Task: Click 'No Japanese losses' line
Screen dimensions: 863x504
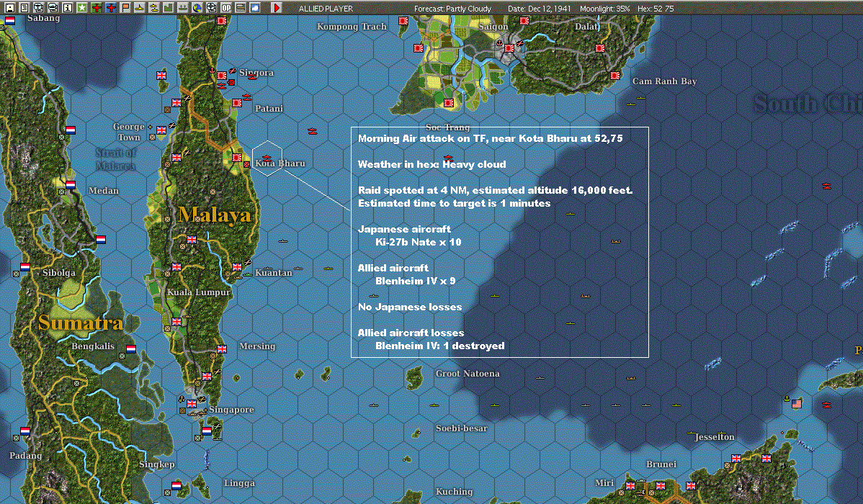Action: [x=409, y=307]
